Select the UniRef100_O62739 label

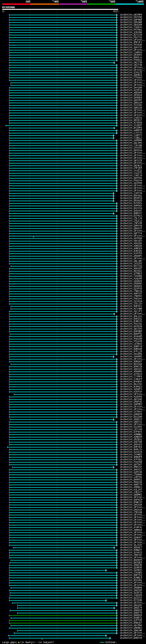coord(131,63)
